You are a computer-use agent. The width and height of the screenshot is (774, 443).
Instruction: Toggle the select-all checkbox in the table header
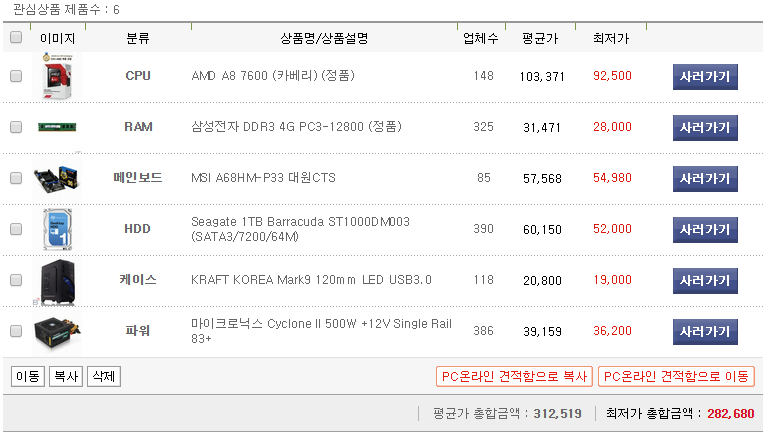[16, 38]
